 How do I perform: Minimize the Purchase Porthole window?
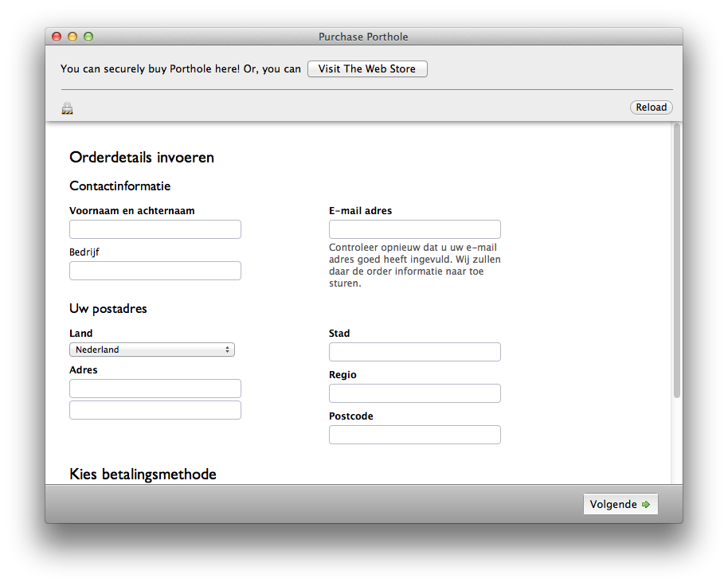click(72, 37)
